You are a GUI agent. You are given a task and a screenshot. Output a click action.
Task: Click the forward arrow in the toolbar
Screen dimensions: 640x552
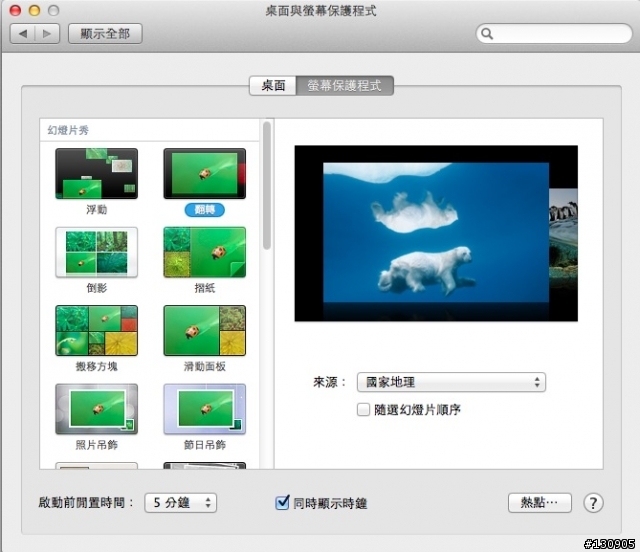point(47,33)
